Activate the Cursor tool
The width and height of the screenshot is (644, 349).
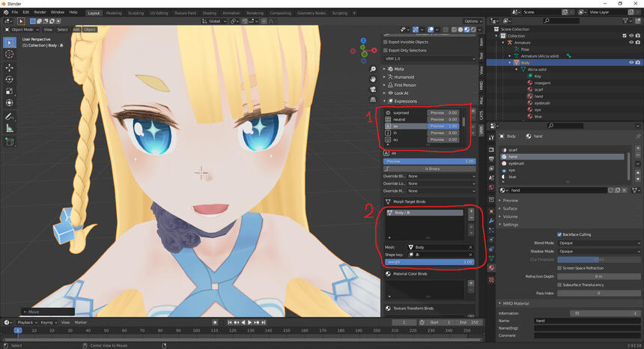10,54
